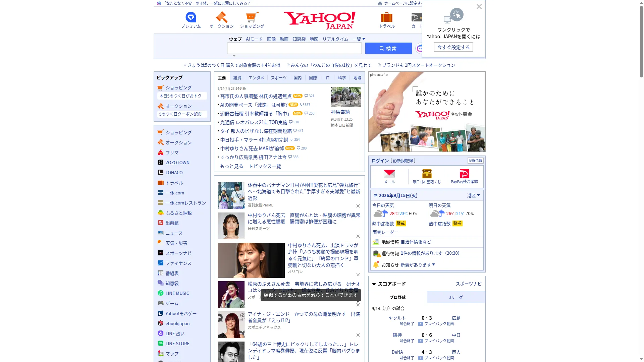Open the 神馬奉納 news thumbnail
The image size is (644, 362).
pyautogui.click(x=346, y=97)
